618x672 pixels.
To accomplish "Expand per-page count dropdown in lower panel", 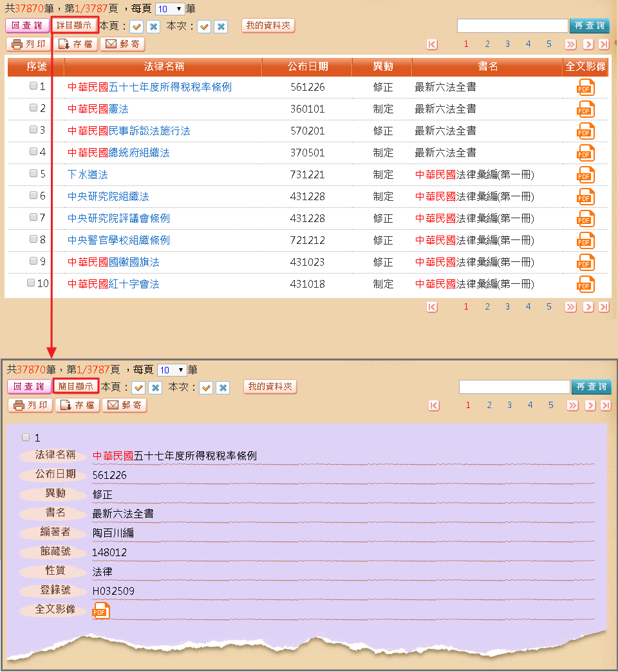I will [173, 370].
